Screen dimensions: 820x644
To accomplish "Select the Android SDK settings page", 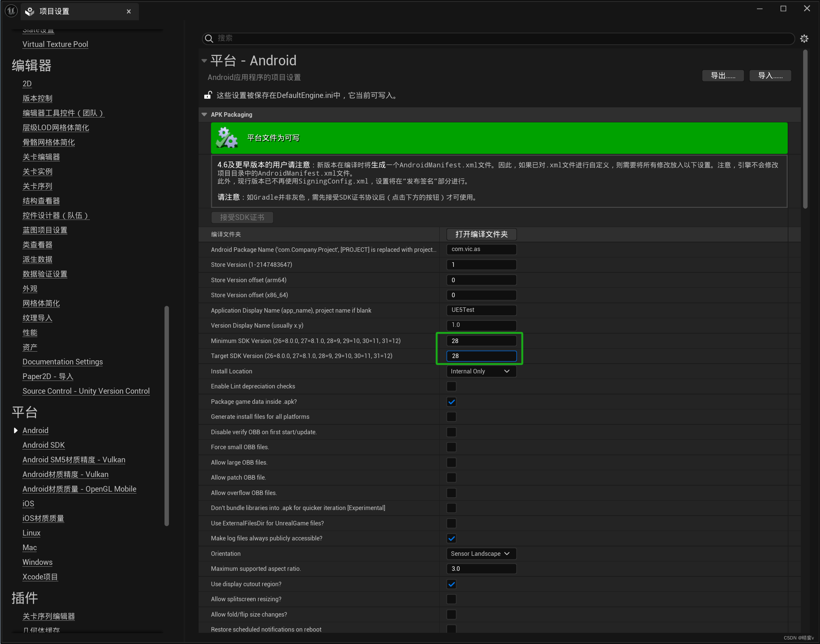I will 44,445.
